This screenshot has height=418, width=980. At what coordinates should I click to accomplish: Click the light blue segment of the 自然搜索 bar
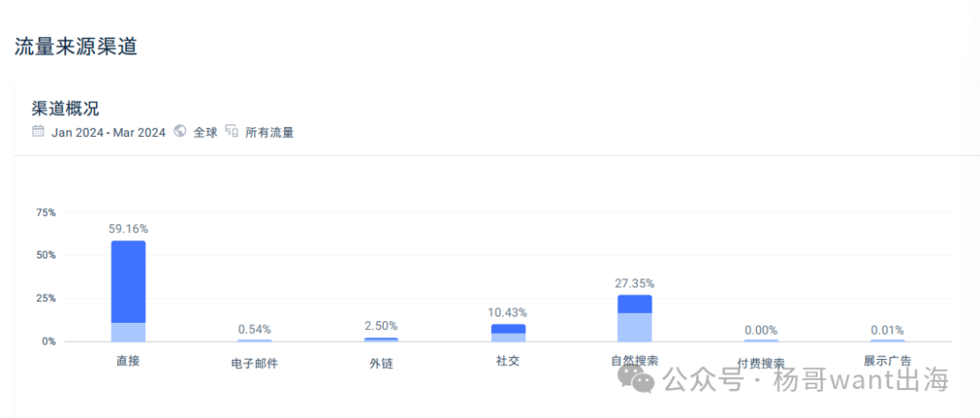633,327
